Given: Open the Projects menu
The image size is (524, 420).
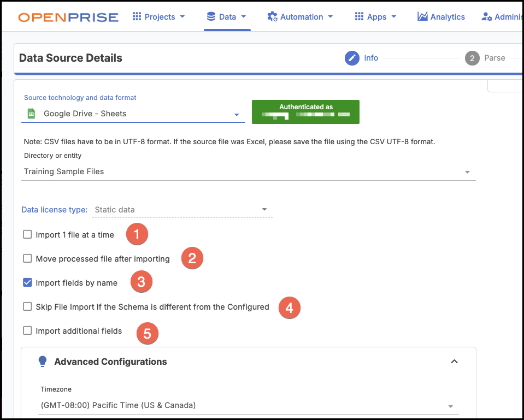Looking at the screenshot, I should coord(159,17).
